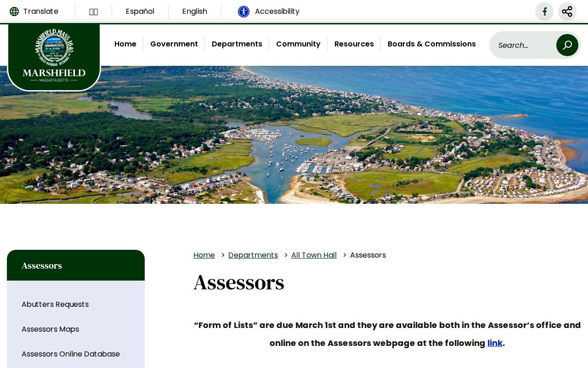Open the Accessibility icon
588x368 pixels.
coord(243,11)
